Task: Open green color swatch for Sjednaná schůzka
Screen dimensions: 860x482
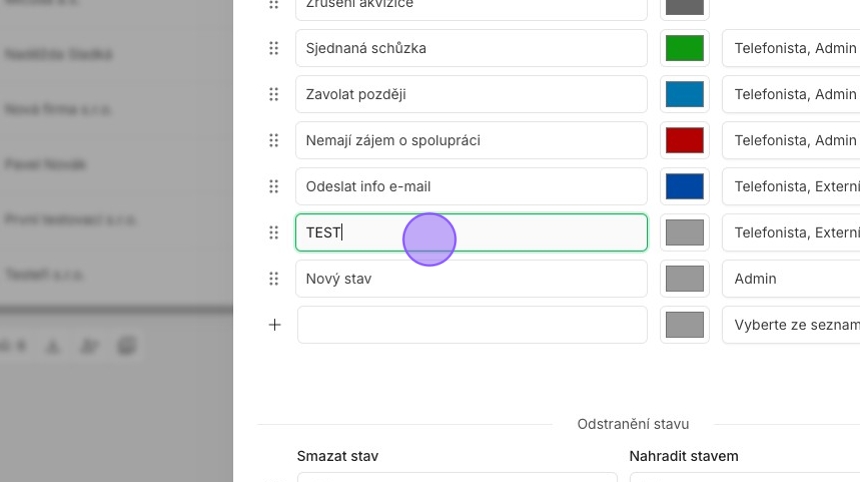Action: coord(685,48)
